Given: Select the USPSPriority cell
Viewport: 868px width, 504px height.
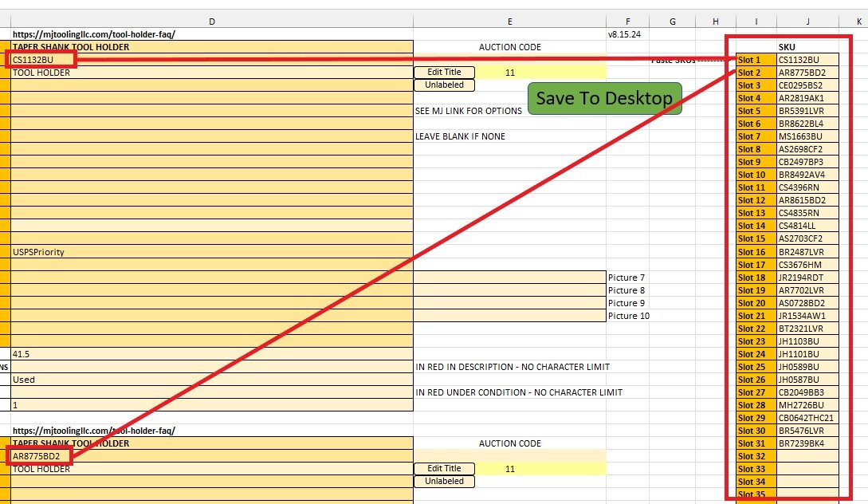Looking at the screenshot, I should tap(211, 252).
